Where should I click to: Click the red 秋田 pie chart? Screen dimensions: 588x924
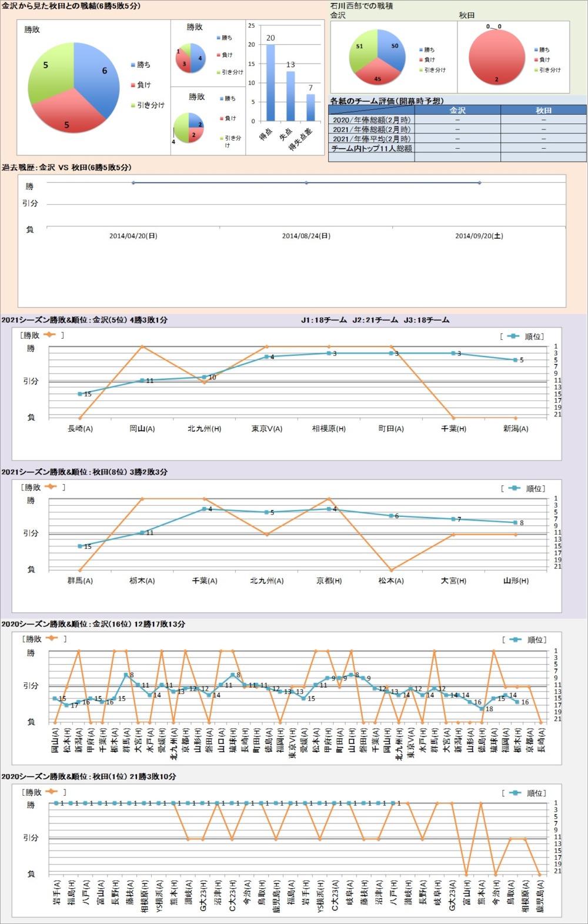pos(497,57)
